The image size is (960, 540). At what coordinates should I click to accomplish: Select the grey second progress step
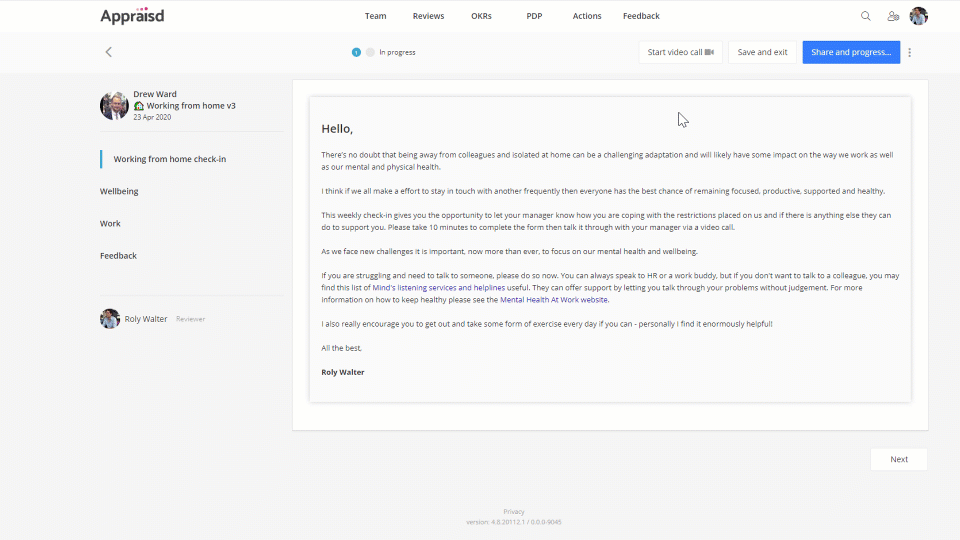click(x=370, y=52)
